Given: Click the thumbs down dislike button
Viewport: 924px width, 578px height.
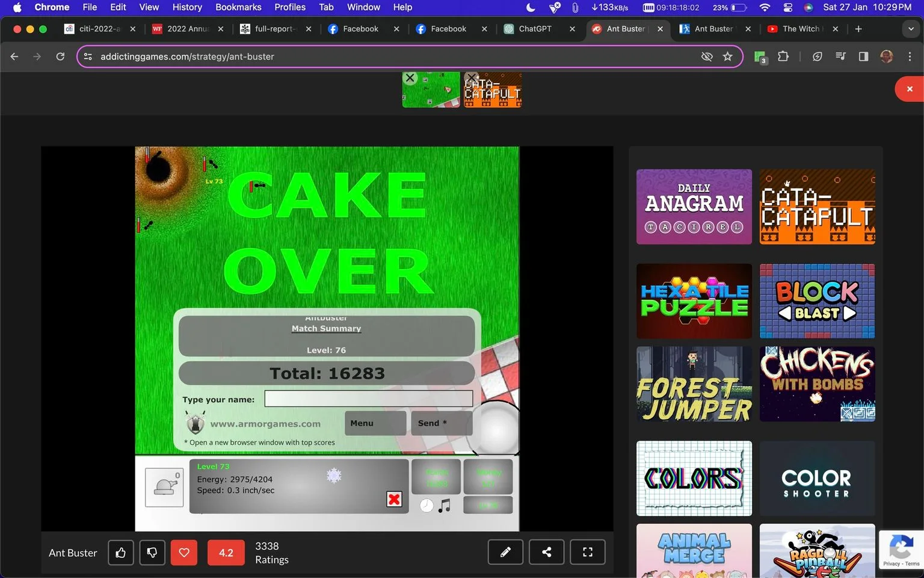Looking at the screenshot, I should [x=152, y=553].
